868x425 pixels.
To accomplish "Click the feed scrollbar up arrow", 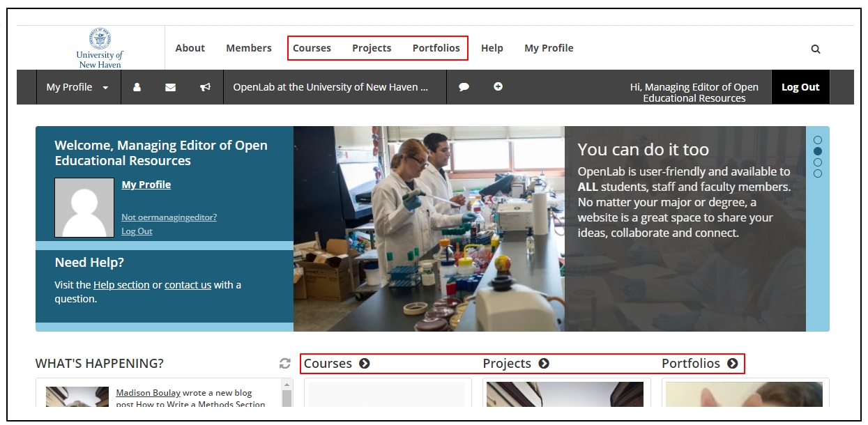I will (x=287, y=384).
